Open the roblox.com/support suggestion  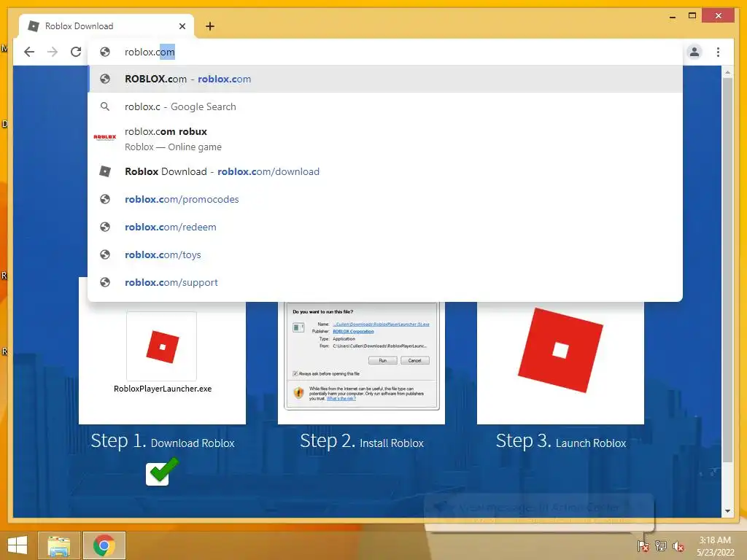tap(385, 282)
